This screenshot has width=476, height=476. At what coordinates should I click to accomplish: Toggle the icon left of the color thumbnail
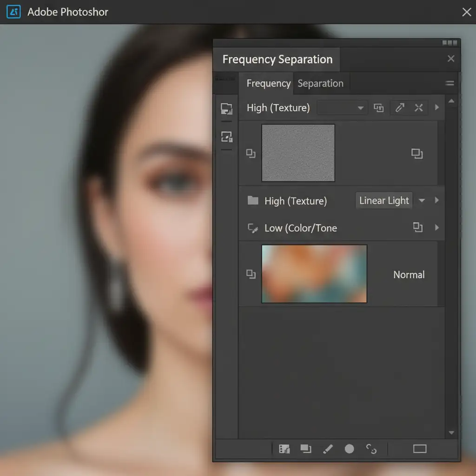(251, 274)
